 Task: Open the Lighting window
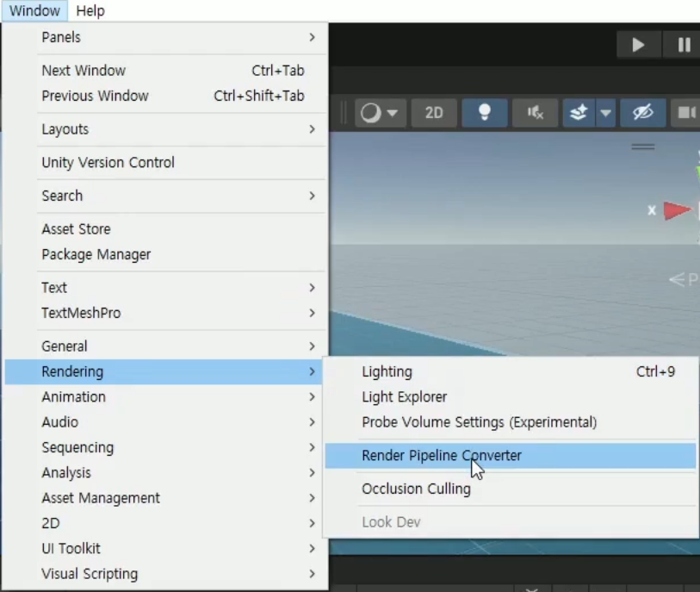tap(511, 371)
